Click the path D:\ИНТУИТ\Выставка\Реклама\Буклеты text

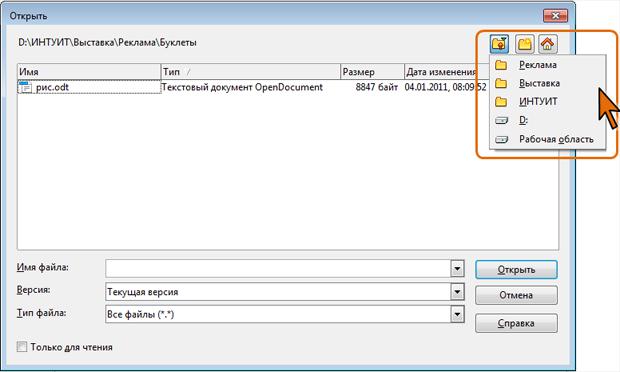tap(108, 43)
